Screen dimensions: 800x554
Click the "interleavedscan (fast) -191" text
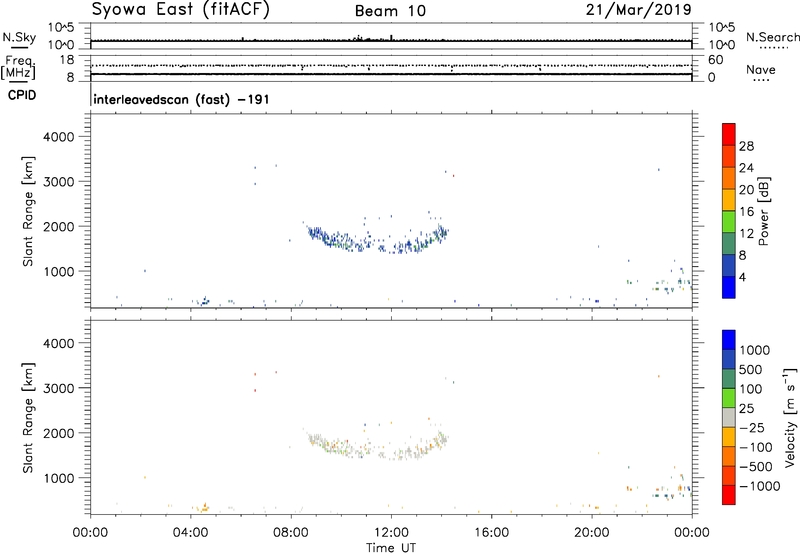click(179, 100)
